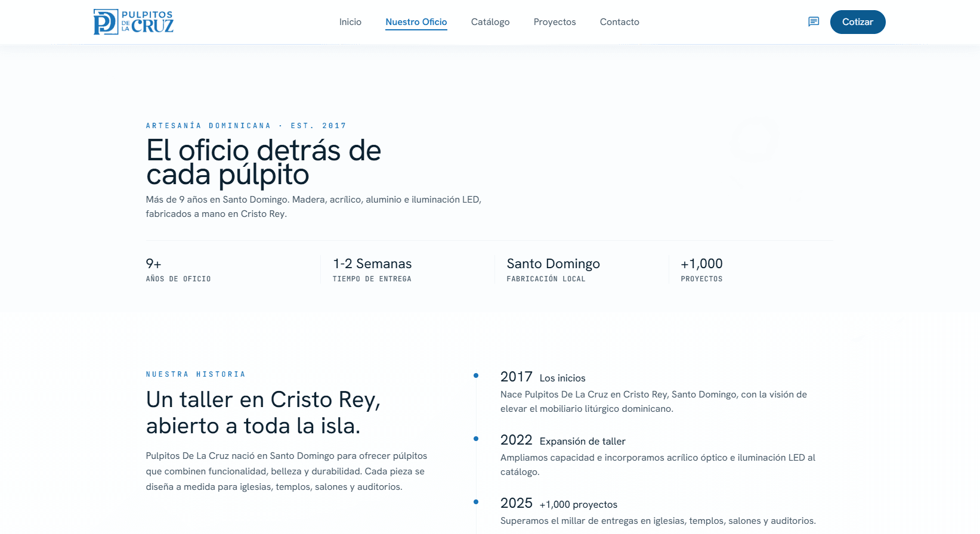Click the "+1,000 proyectos" timeline title

pyautogui.click(x=579, y=504)
